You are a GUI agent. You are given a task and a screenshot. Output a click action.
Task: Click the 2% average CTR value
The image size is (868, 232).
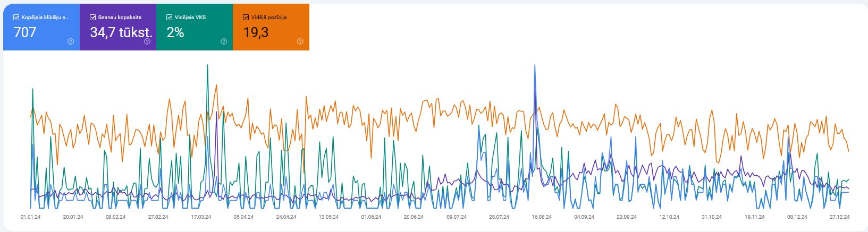pyautogui.click(x=175, y=32)
